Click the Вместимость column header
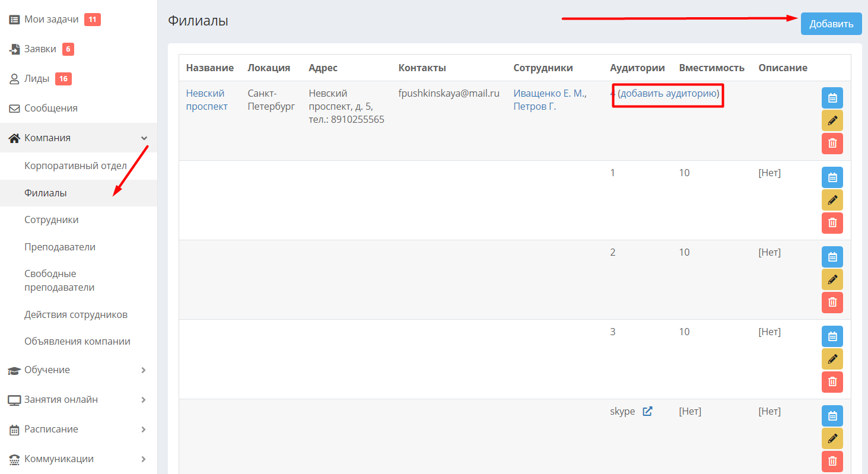Viewport: 868px width, 474px height. click(711, 68)
